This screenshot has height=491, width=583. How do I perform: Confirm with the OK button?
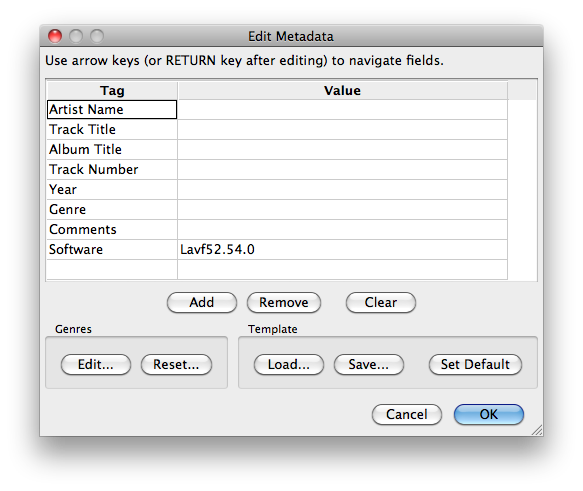(489, 414)
